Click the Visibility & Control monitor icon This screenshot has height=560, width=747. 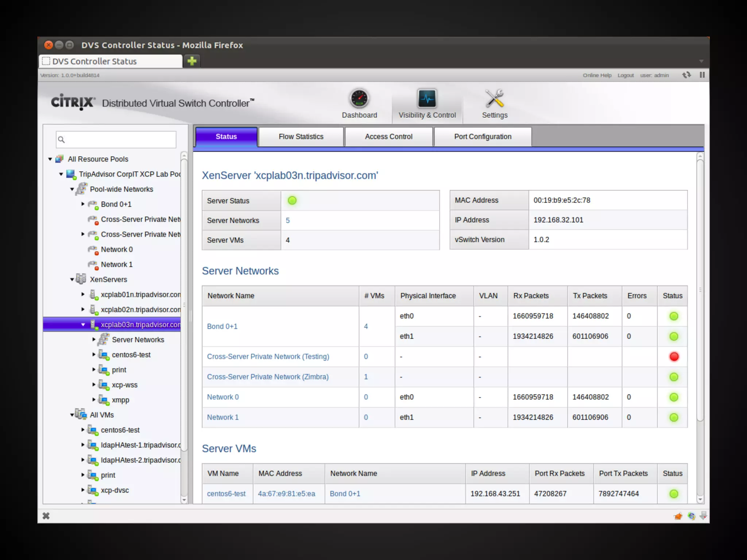click(x=427, y=98)
